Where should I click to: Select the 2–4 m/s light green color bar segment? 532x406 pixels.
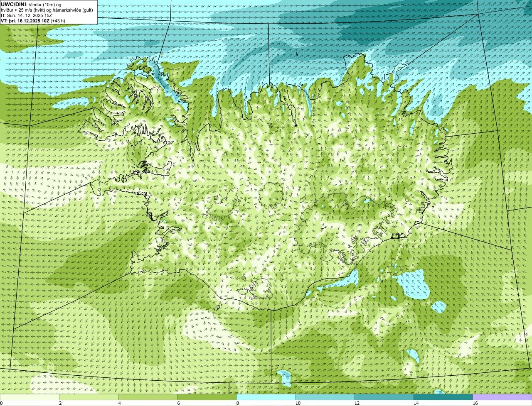coord(89,397)
